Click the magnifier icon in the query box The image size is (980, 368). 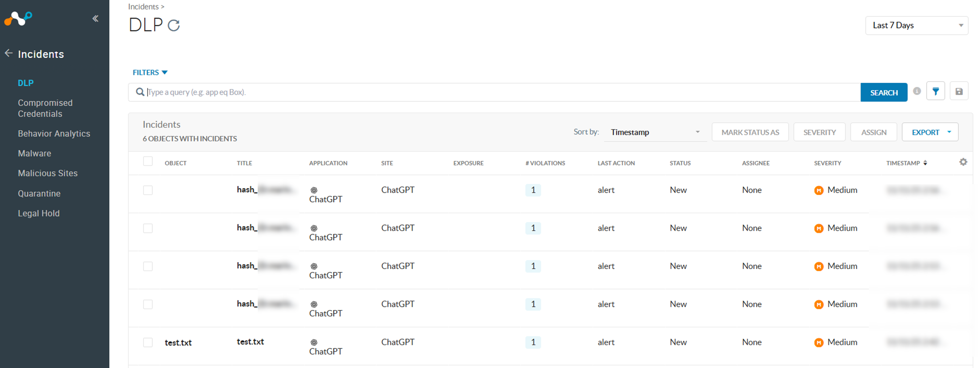tap(140, 92)
